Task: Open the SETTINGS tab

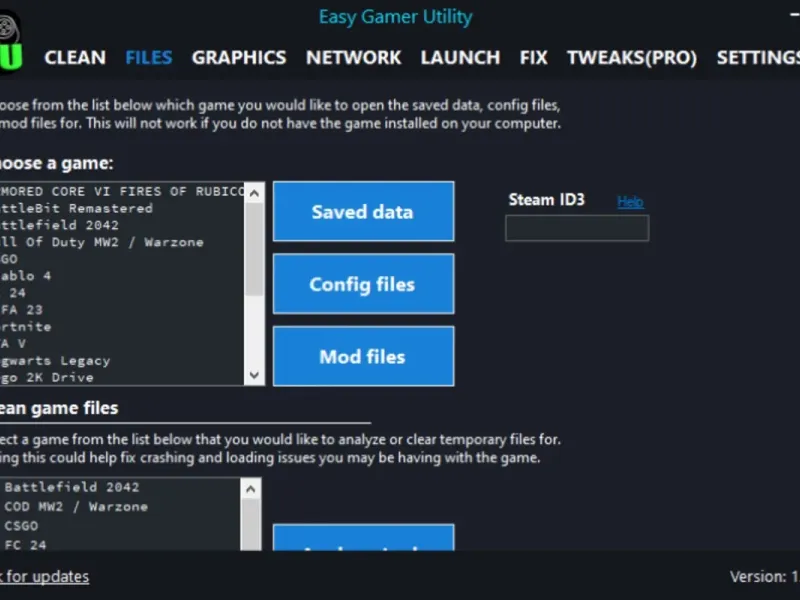Action: [758, 57]
